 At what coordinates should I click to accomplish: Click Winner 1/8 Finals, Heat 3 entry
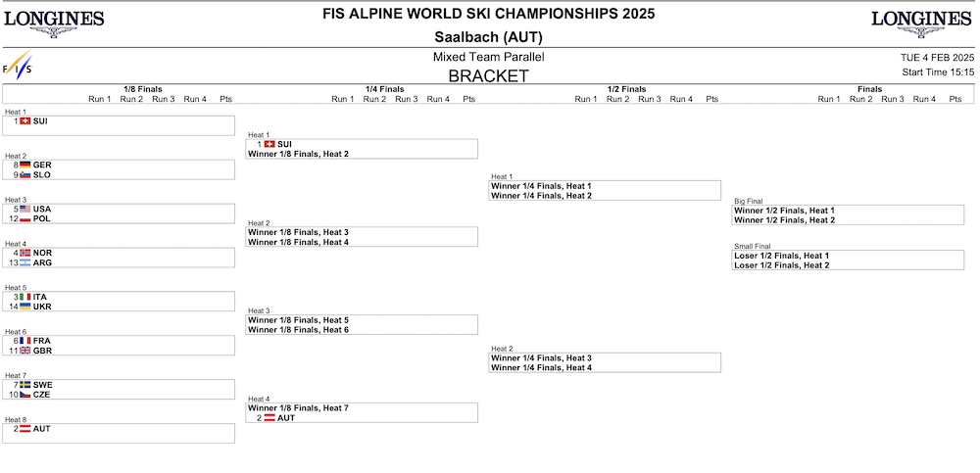point(298,232)
